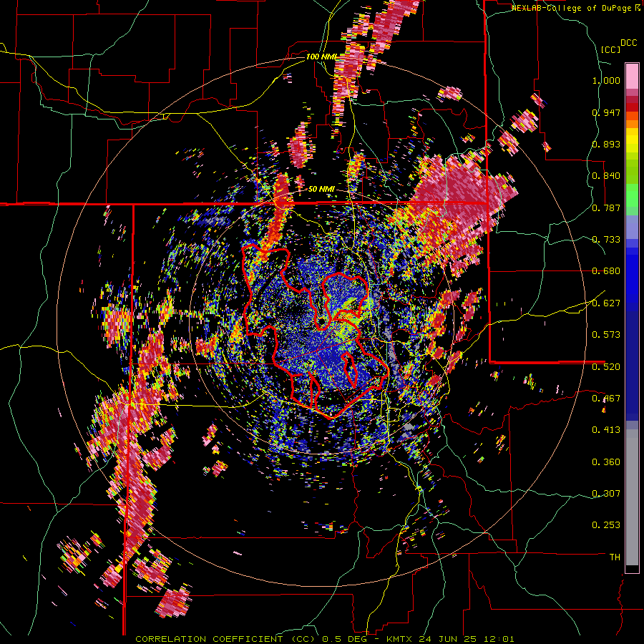
Task: Select the 0.787 scale value
Action: pos(606,208)
